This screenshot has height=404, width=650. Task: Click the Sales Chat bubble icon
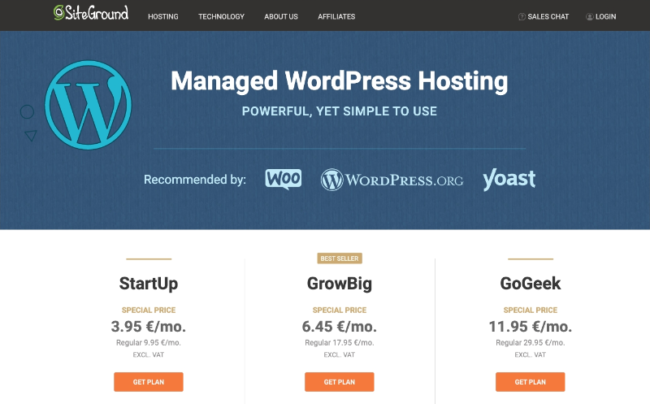(x=522, y=17)
